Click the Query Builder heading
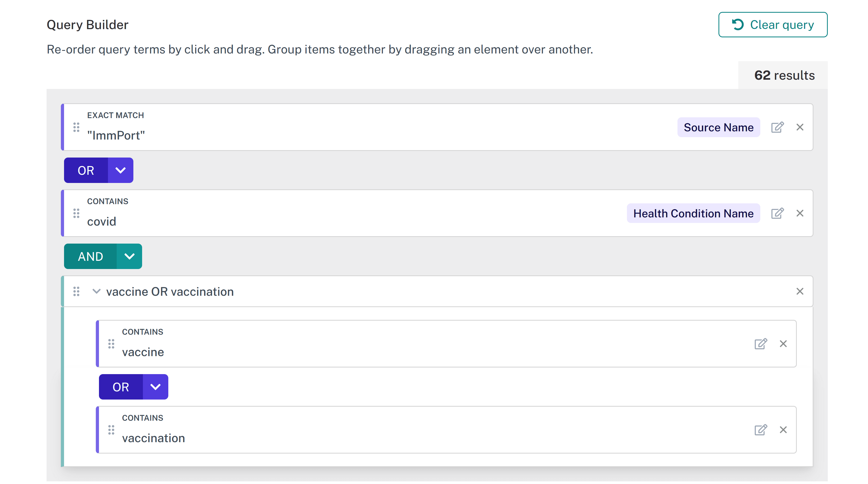Screen dimensions: 868x484 (88, 25)
